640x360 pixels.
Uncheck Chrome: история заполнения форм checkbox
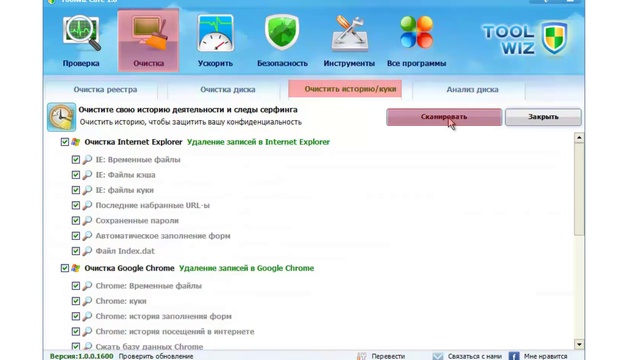tap(76, 316)
